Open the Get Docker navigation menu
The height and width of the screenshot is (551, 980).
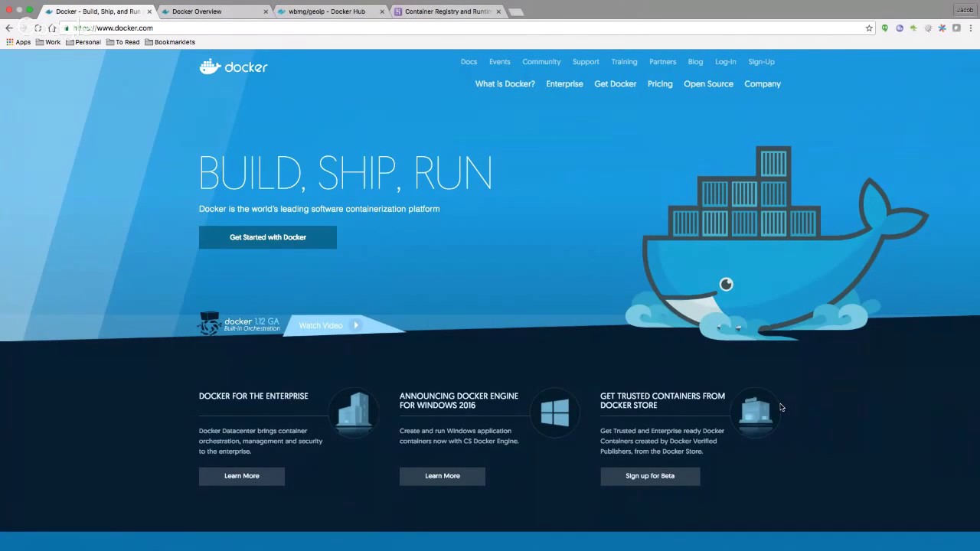(615, 84)
